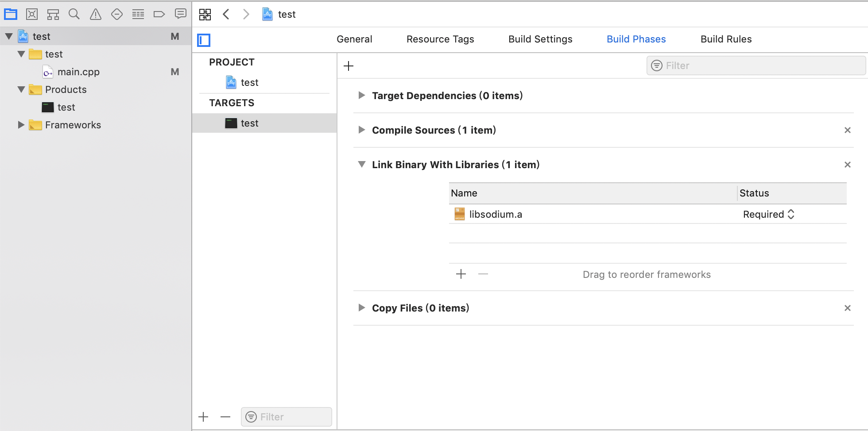Open the Source Control navigator
This screenshot has width=868, height=431.
32,14
